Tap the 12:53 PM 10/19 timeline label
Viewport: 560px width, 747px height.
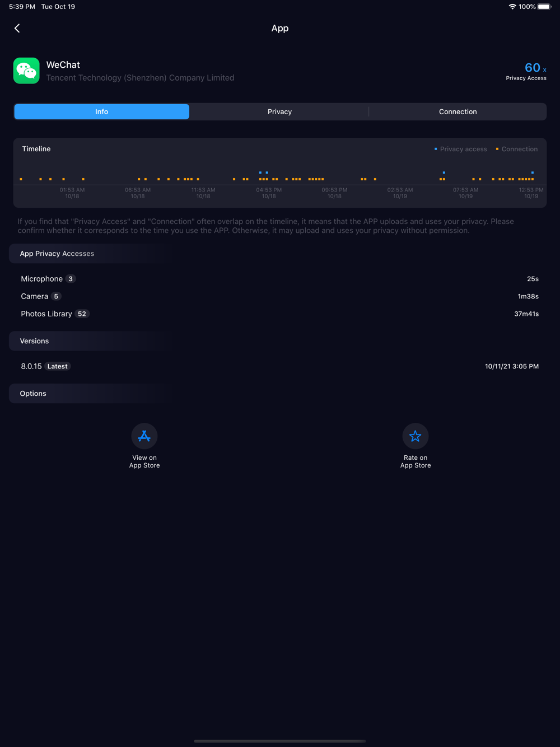pyautogui.click(x=531, y=193)
